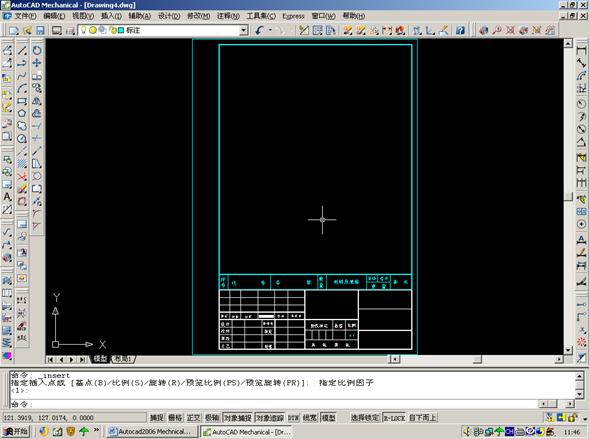Viewport: 589px width, 439px height.
Task: Select the Revision cloud tool
Action: click(x=22, y=126)
